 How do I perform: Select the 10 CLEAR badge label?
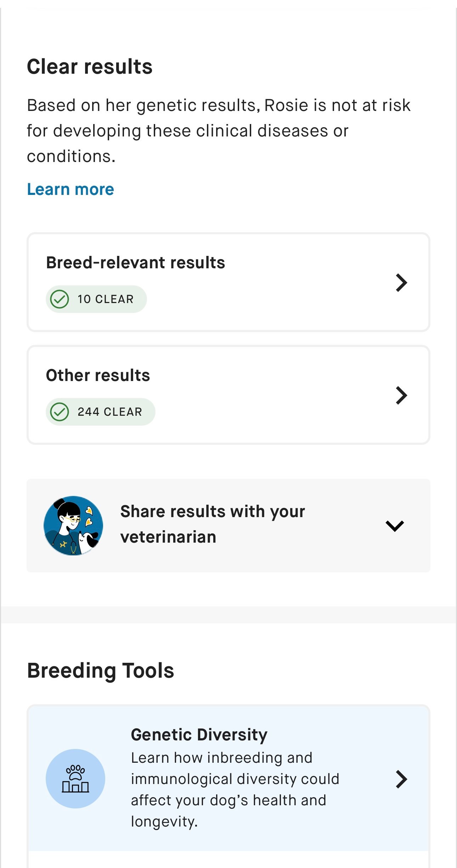(106, 299)
